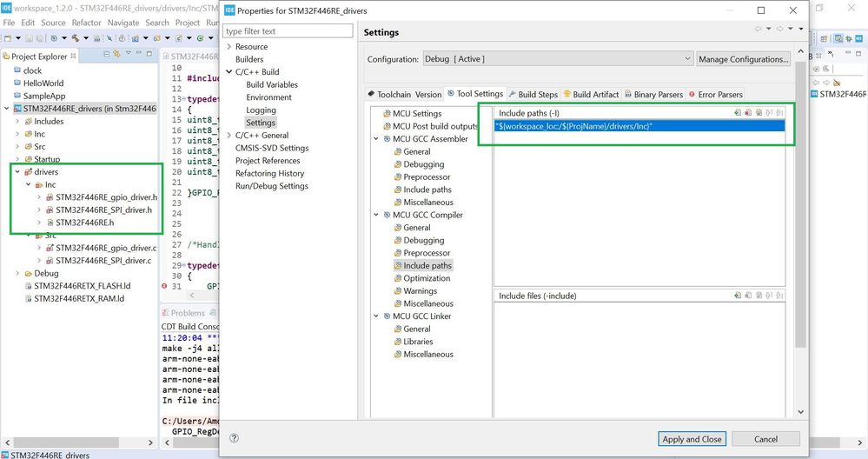Open STM32F446RE_gpio_driver.h in Project Explorer
Viewport: 868px width, 459px height.
pyautogui.click(x=106, y=197)
